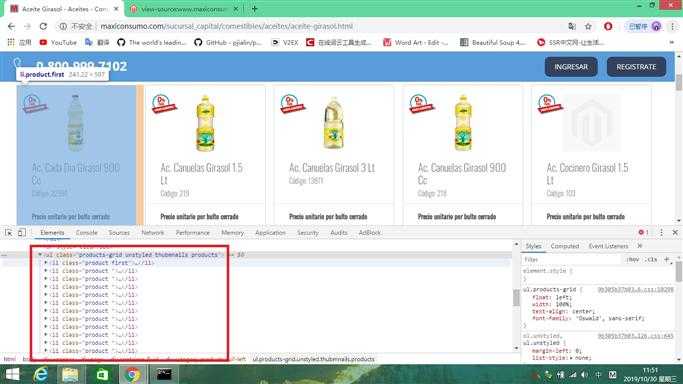
Task: Select the ul.products-grid breadcrumb item
Action: click(314, 359)
